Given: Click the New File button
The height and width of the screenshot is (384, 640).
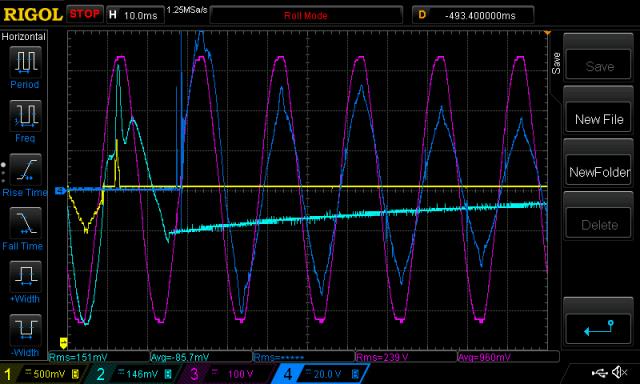Looking at the screenshot, I should [x=598, y=119].
